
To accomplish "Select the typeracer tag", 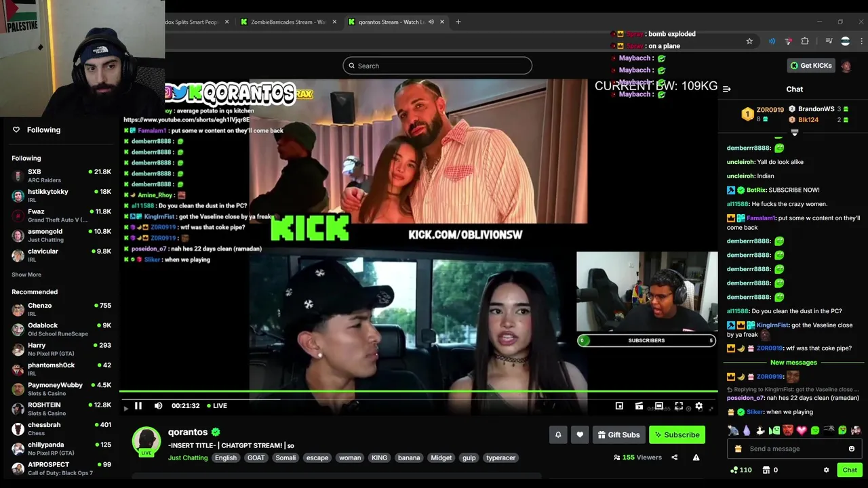I will pos(501,457).
